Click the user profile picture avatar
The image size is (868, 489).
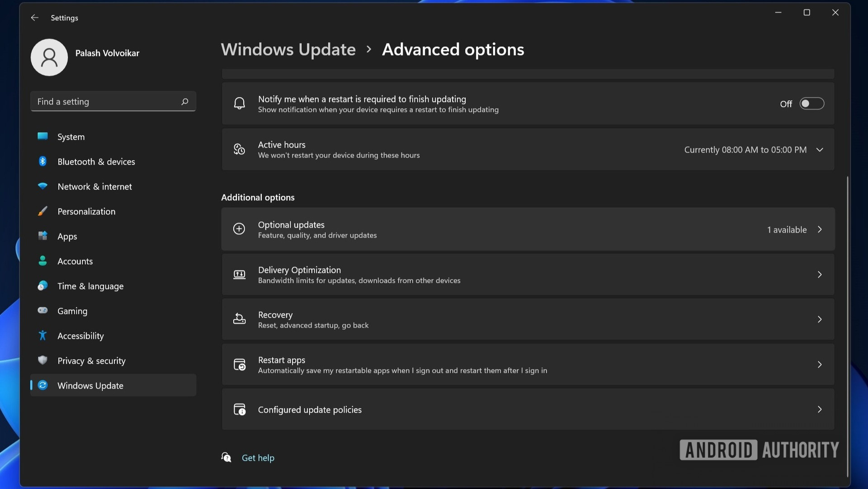(49, 57)
